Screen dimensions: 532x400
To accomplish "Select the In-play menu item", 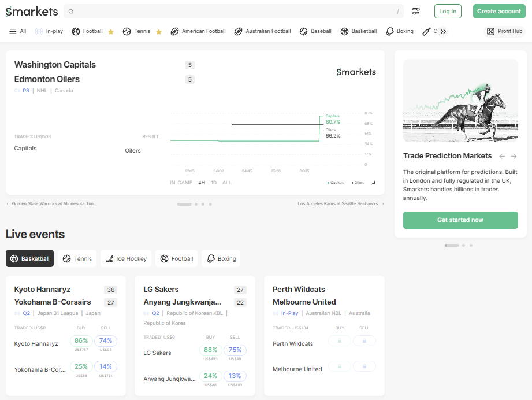I will click(x=49, y=31).
